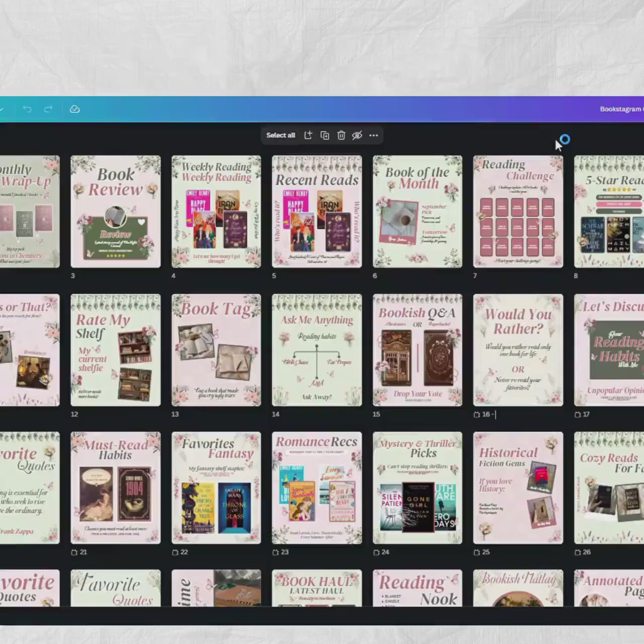Open the Monthly Wrap-Up page thumbnail

pos(30,211)
